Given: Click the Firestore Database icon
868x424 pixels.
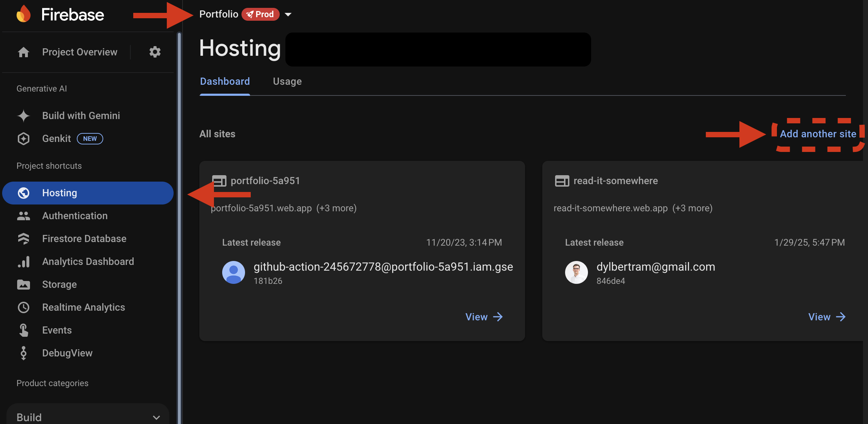Looking at the screenshot, I should [x=24, y=239].
